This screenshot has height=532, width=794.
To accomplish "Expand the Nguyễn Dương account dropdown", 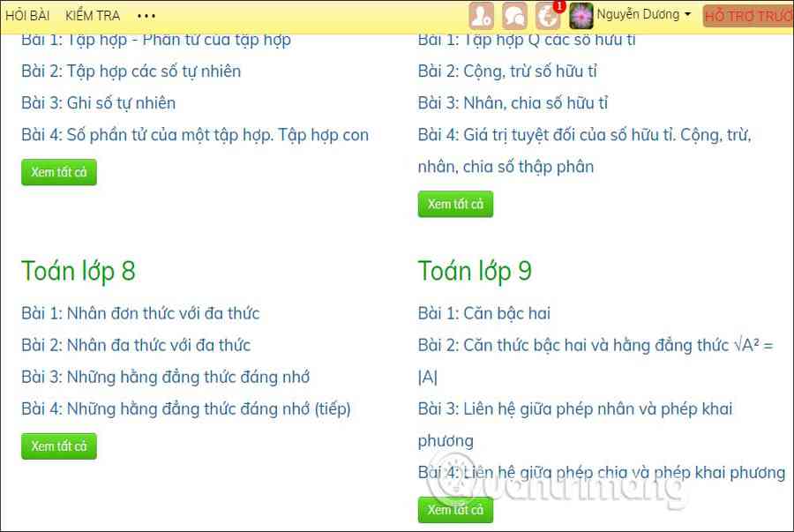I will click(644, 15).
